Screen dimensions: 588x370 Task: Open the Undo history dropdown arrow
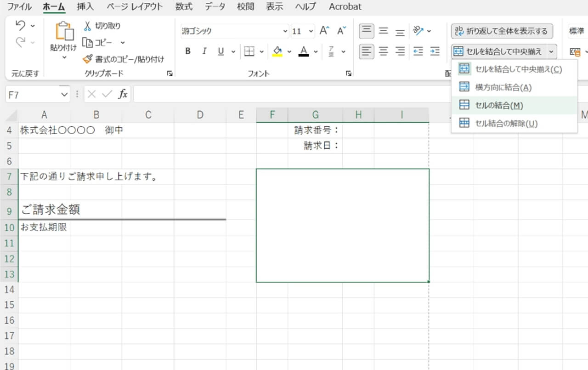point(33,26)
